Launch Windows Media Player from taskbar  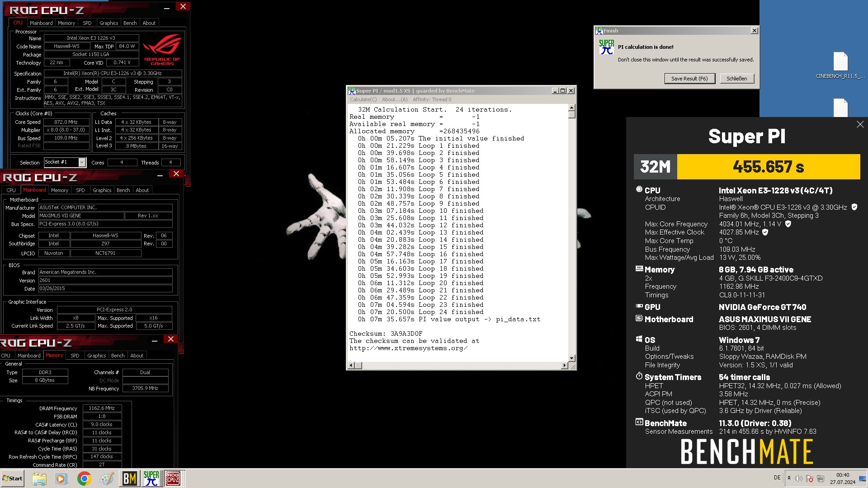point(61,479)
